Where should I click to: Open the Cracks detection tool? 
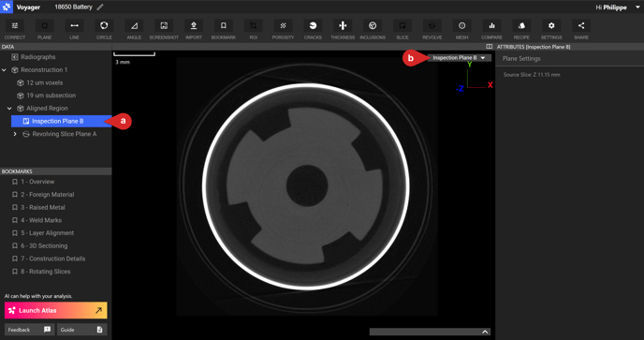pos(313,30)
